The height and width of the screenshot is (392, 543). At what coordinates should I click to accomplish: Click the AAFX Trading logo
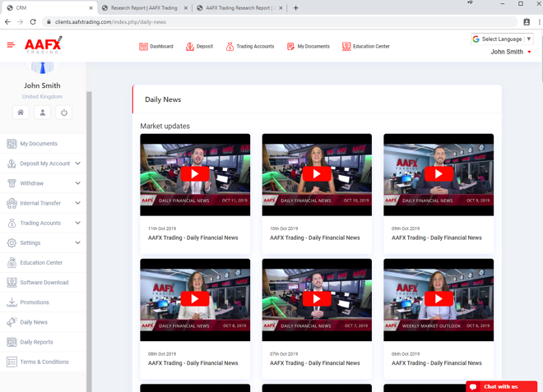44,44
